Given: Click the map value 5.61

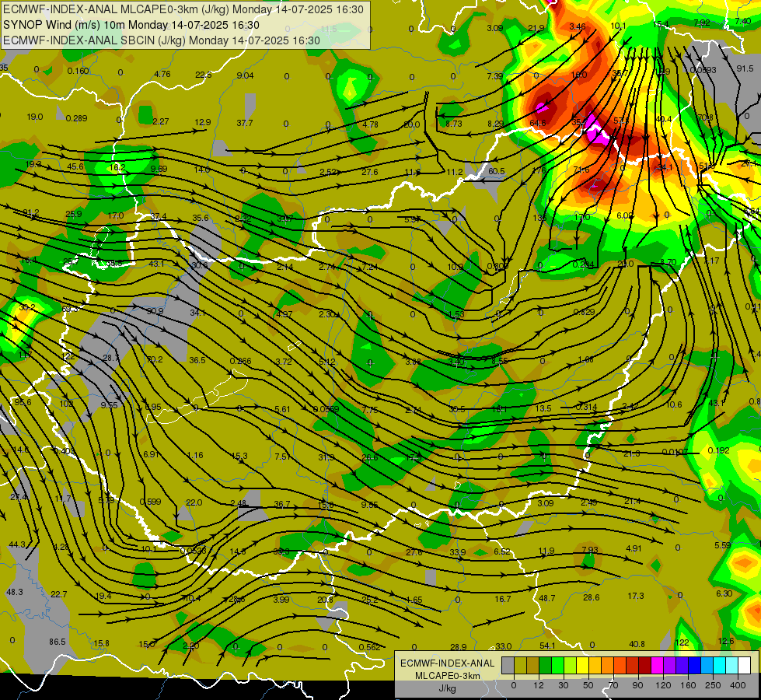Looking at the screenshot, I should pos(282,409).
